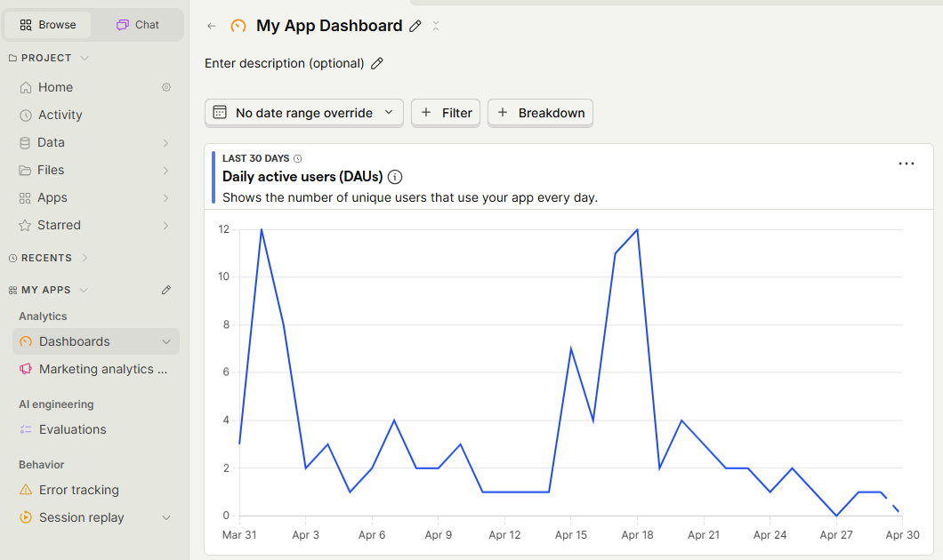Click the dashboard gauge icon beside the title
943x560 pixels.
coord(238,26)
